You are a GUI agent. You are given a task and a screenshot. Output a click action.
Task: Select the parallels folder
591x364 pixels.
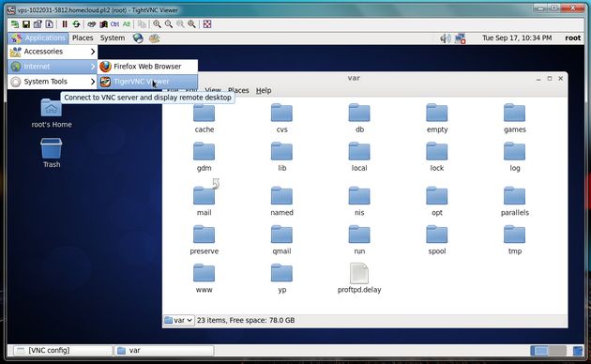pos(514,201)
